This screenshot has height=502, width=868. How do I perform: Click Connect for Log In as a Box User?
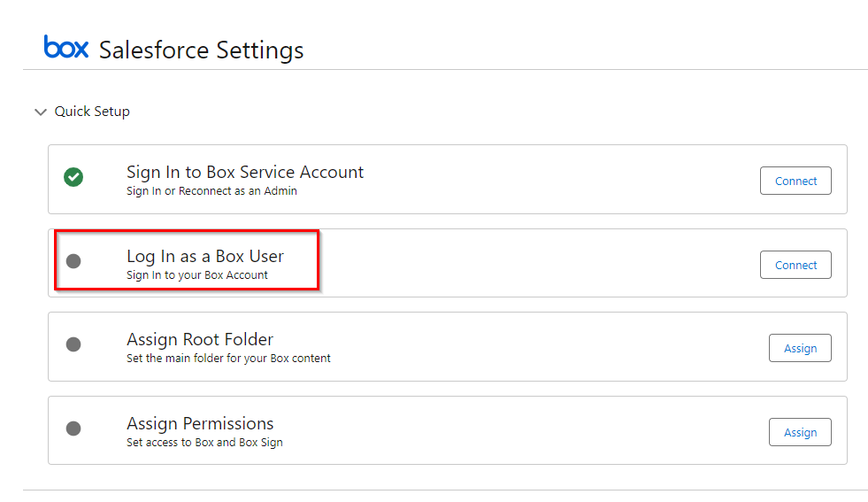pyautogui.click(x=795, y=265)
